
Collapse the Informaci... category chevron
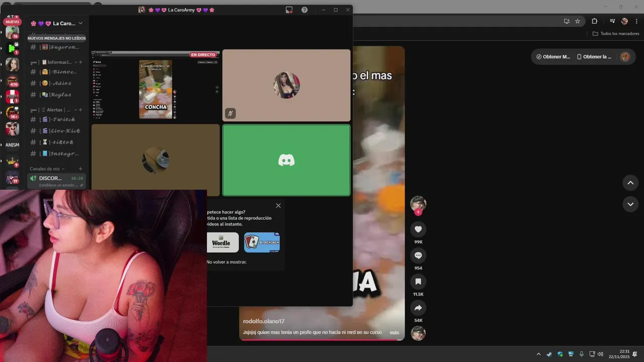pyautogui.click(x=75, y=62)
